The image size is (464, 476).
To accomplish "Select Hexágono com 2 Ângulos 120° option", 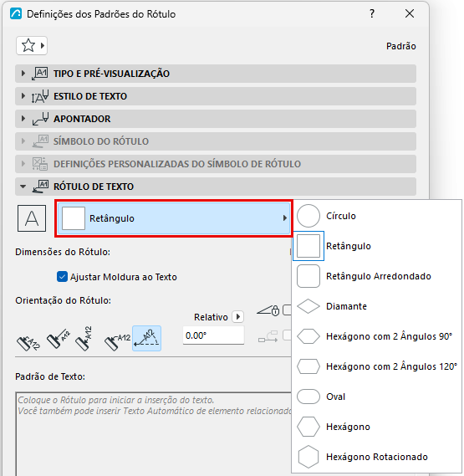I will click(376, 366).
